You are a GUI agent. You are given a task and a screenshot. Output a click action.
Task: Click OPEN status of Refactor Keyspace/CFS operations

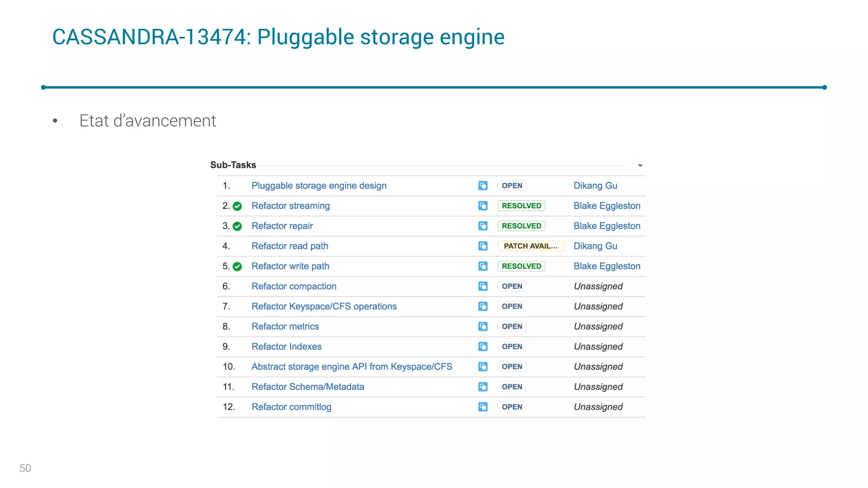(512, 306)
